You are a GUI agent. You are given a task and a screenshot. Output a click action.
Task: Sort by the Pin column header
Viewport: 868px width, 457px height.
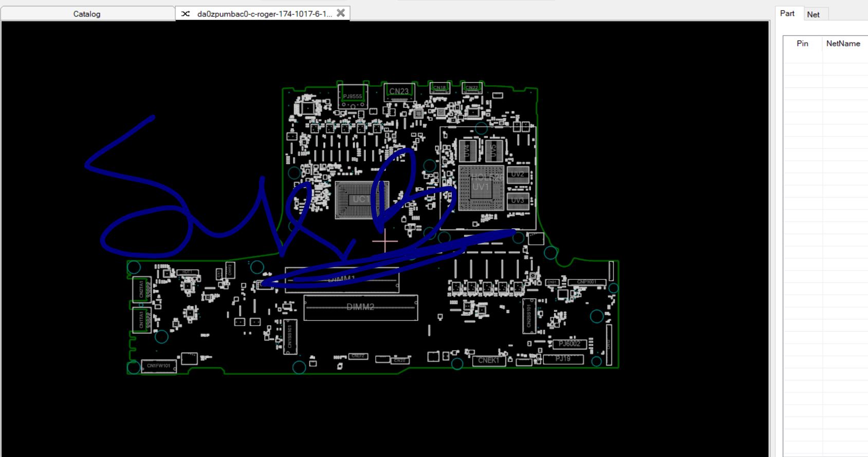802,44
